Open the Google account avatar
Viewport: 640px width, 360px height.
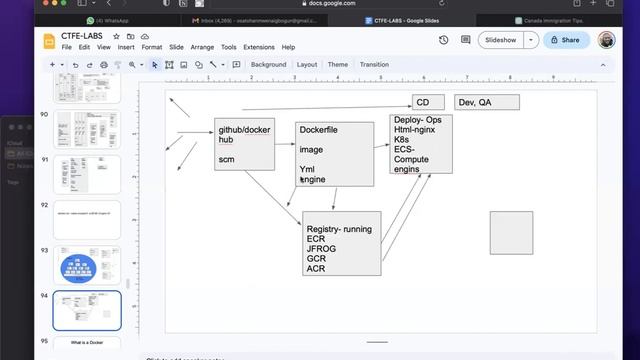click(606, 40)
